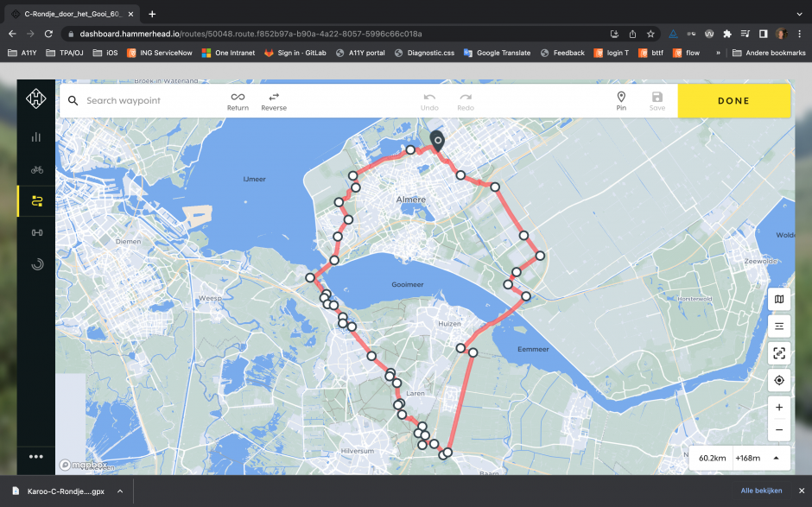812x507 pixels.
Task: Click the 60.2km distance readout
Action: tap(712, 458)
